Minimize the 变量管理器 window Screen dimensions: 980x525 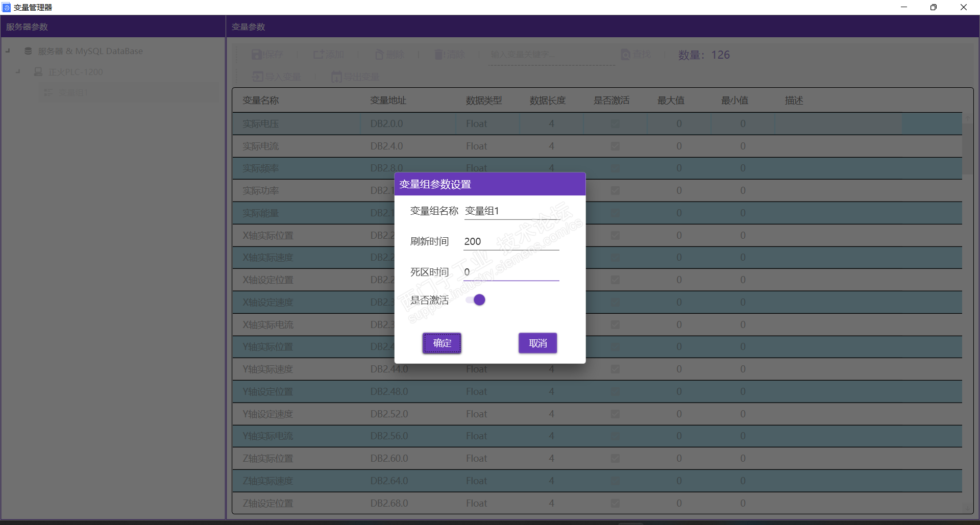(x=904, y=7)
